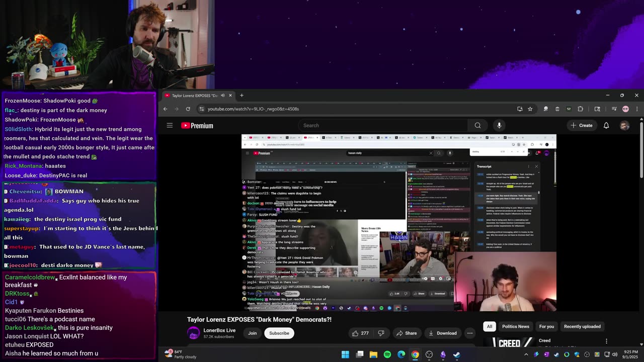Select the For you filter chip
The width and height of the screenshot is (644, 362).
(x=546, y=326)
